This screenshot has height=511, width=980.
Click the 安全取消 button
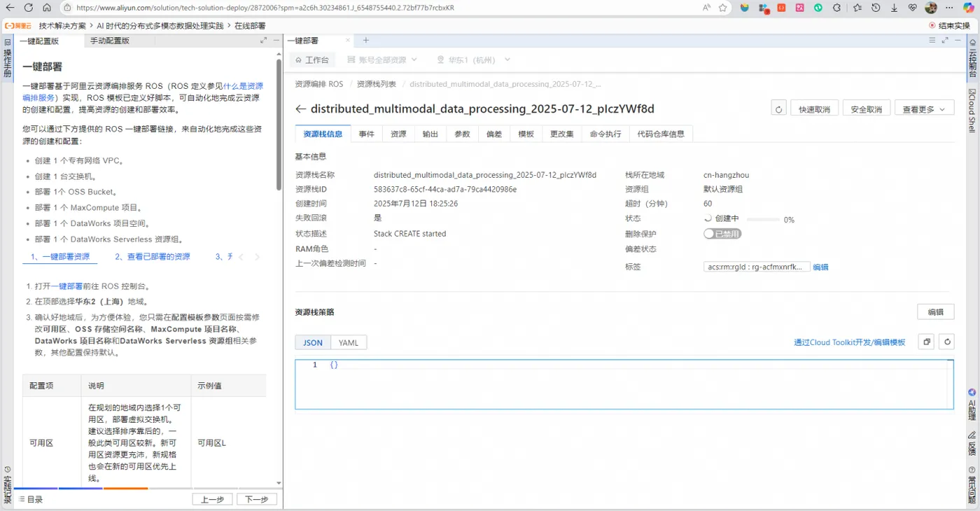click(x=867, y=108)
